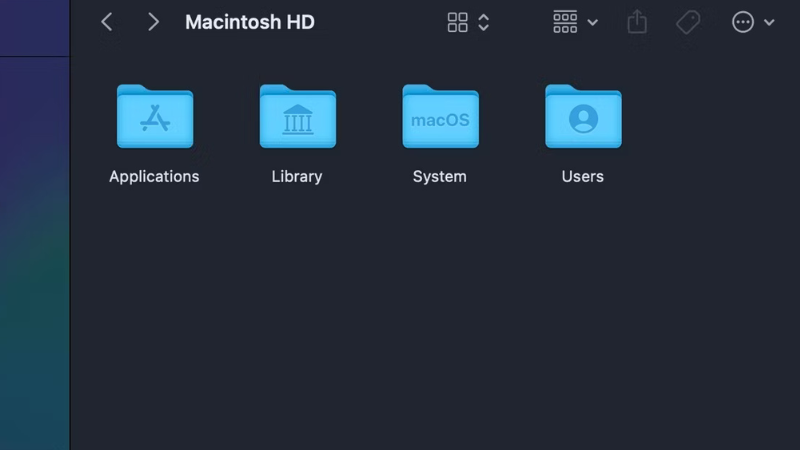This screenshot has width=800, height=450.
Task: Select the System macOS folder icon
Action: [x=441, y=116]
